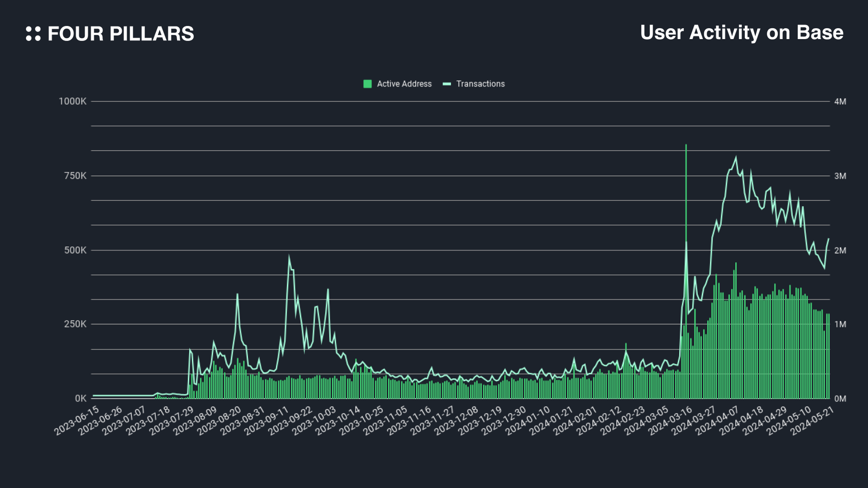Click the 2024-03-16 date axis label

click(x=671, y=420)
